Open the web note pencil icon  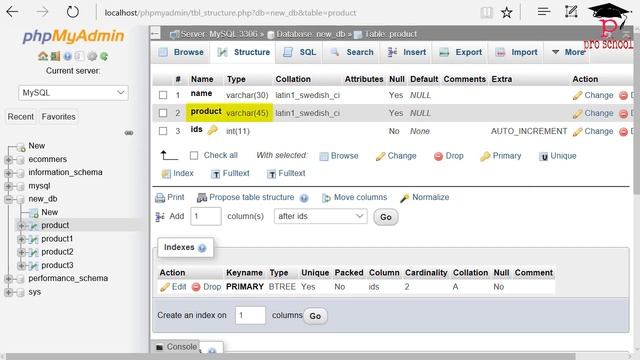tap(571, 12)
